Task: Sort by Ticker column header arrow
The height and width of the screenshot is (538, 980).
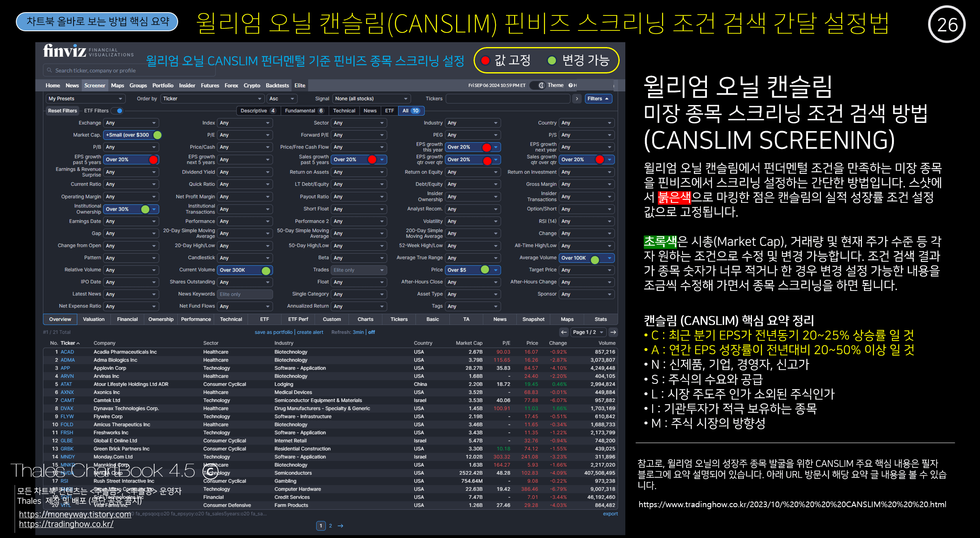Action: 78,343
